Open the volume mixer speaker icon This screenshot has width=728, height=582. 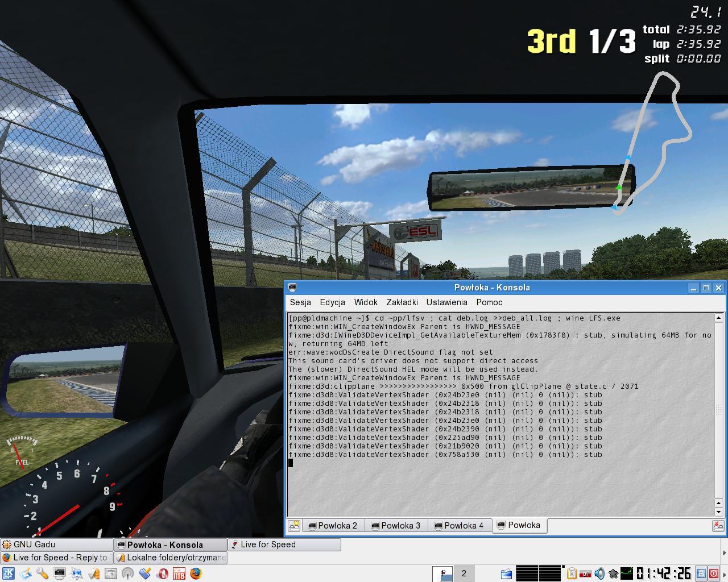point(599,573)
